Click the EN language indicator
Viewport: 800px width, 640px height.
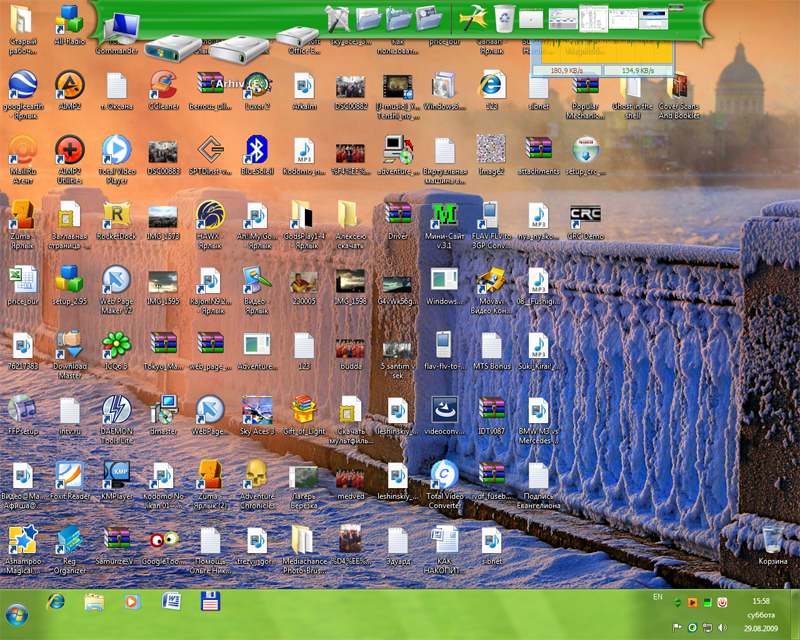click(657, 597)
